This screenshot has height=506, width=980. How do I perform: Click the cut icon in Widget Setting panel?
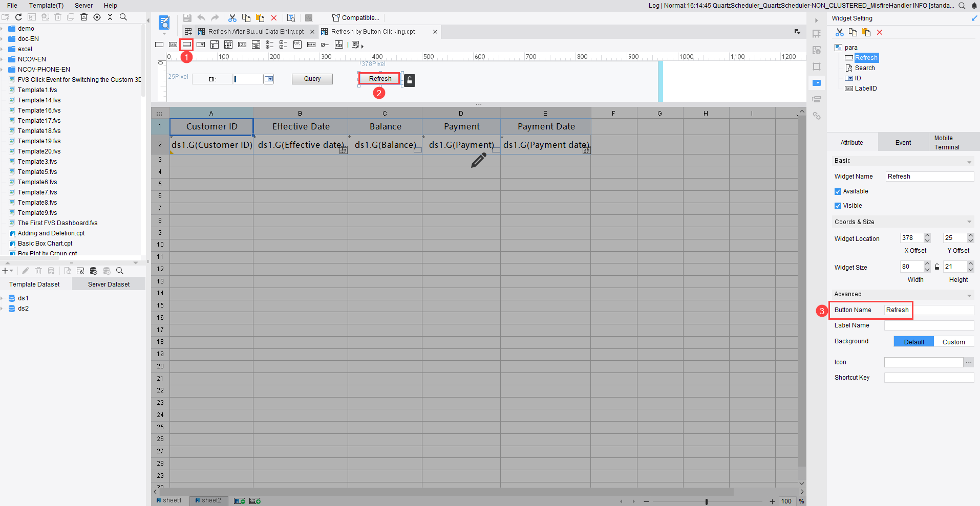840,32
